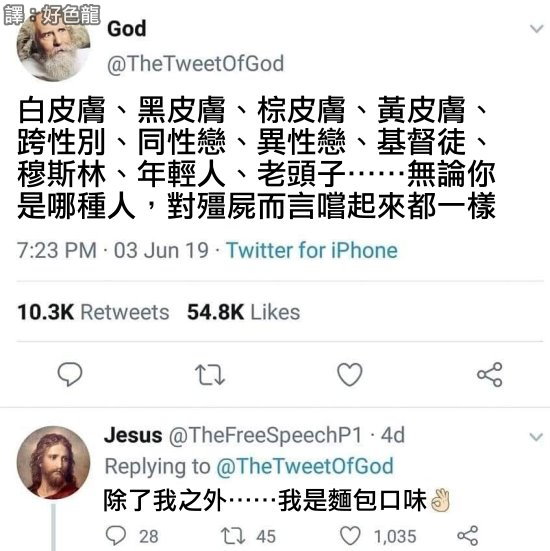Open @TheTweetOfGod mention in reply
Viewport: 550px width, 551px height.
click(305, 466)
